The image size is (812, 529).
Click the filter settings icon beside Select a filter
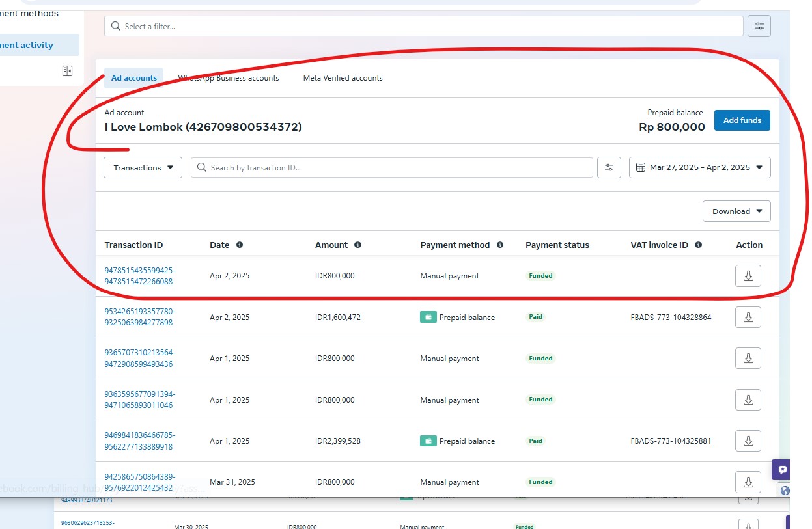759,26
